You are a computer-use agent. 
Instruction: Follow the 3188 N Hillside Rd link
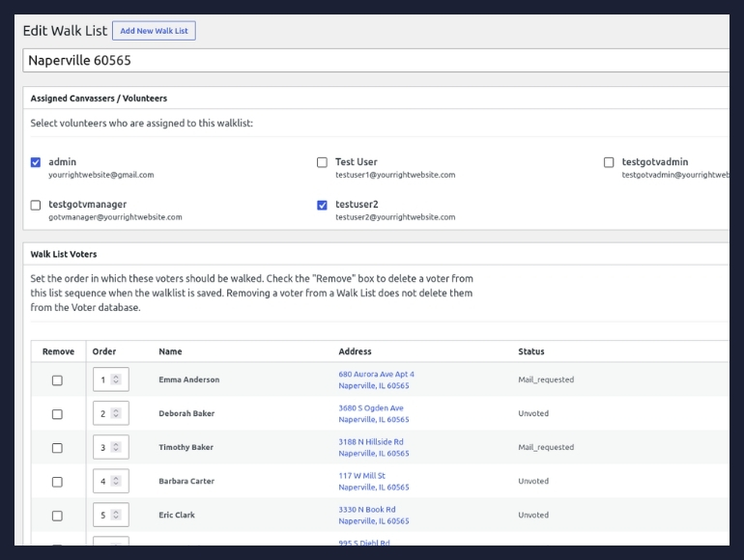pyautogui.click(x=371, y=442)
